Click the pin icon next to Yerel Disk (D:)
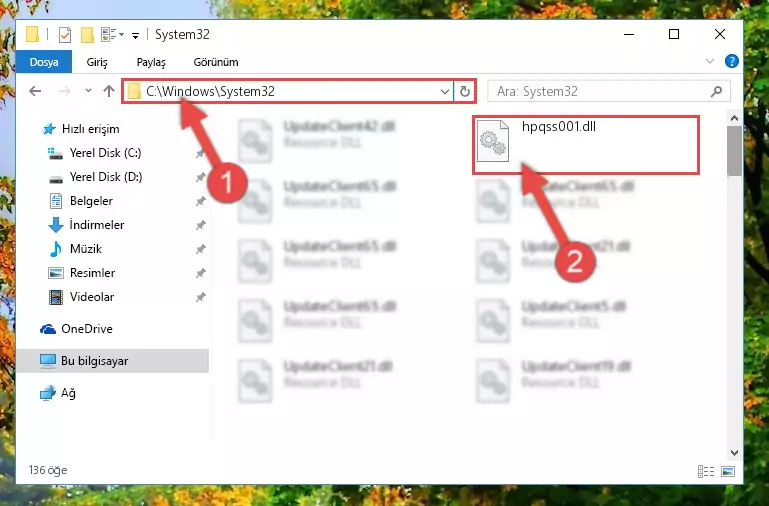 tap(200, 177)
